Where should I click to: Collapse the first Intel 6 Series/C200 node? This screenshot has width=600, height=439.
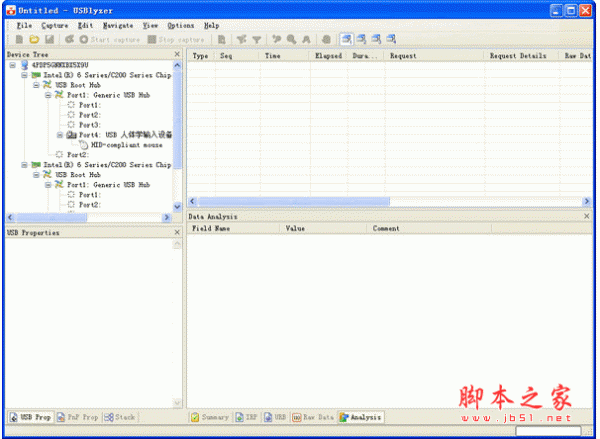click(24, 75)
